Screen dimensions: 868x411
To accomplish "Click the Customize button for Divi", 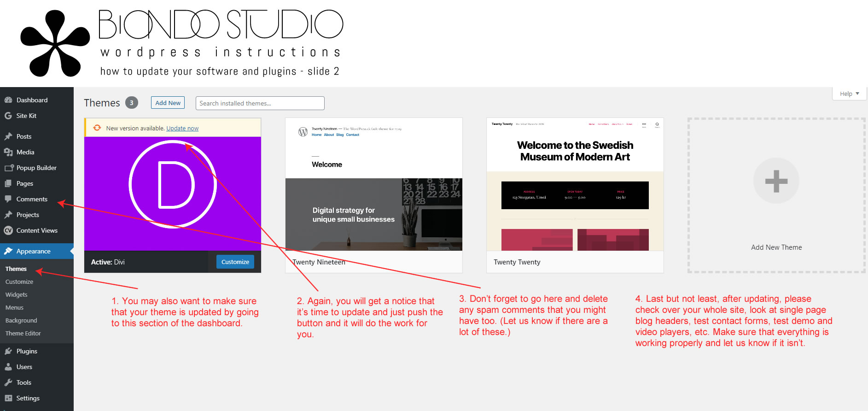I will (235, 262).
